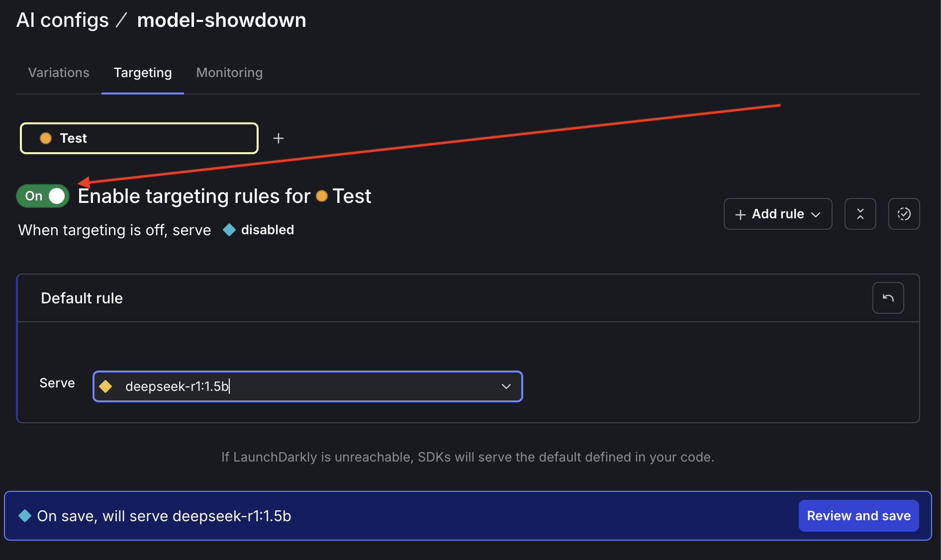Open the semantic patch review icon
The image size is (941, 560).
tap(904, 214)
